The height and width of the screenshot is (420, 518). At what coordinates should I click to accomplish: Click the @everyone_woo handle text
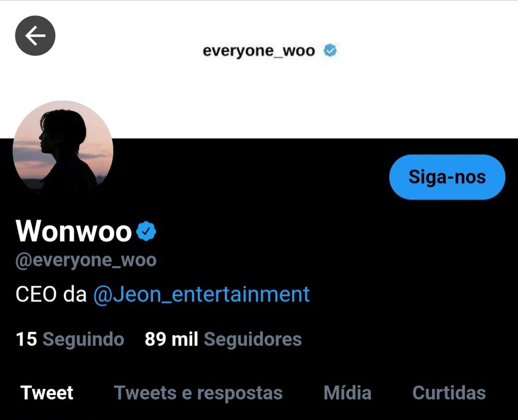pyautogui.click(x=86, y=260)
